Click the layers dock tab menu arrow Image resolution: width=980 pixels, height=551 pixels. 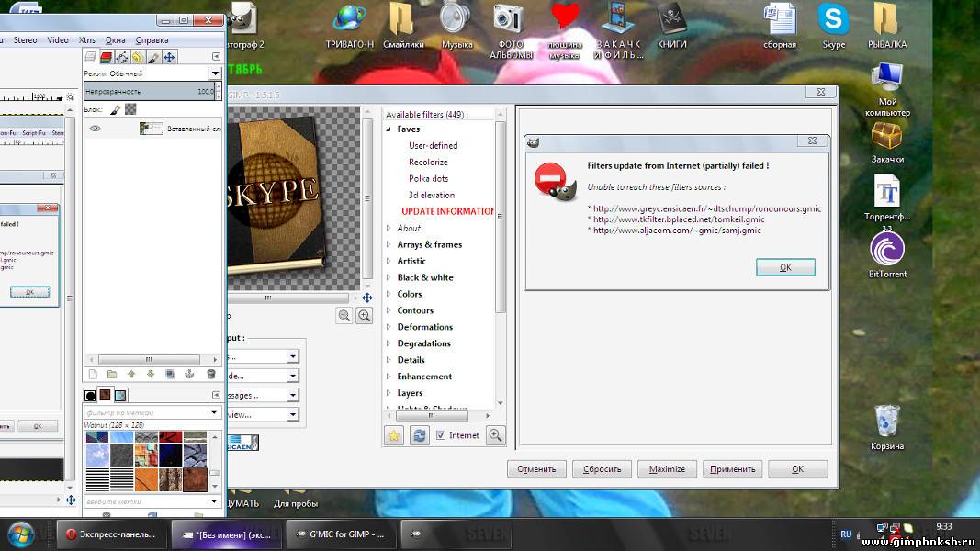pyautogui.click(x=216, y=56)
